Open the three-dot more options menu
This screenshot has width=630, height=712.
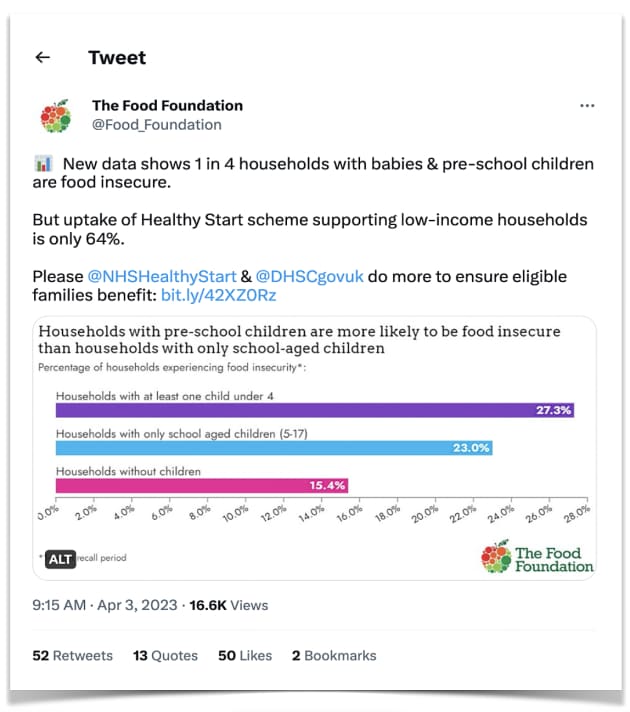[x=588, y=106]
